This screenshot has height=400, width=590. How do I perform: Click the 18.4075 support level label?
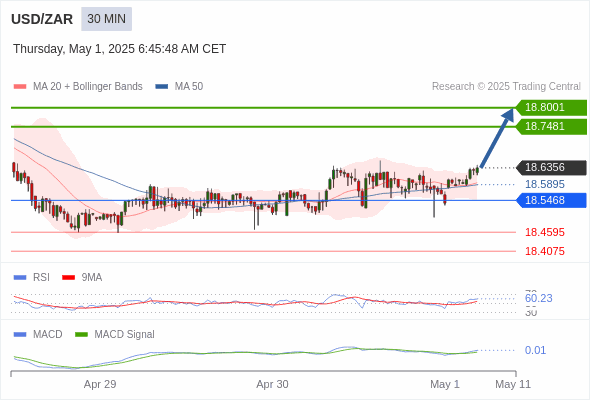[x=545, y=251]
